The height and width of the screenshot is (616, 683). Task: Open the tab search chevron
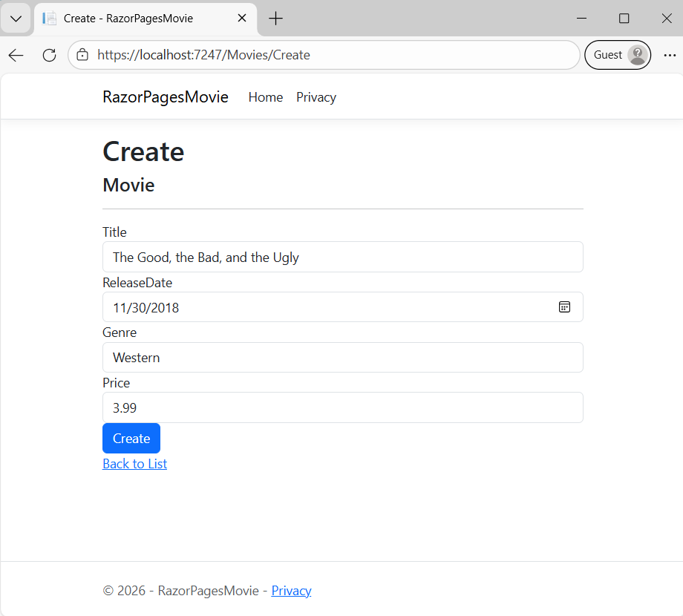tap(16, 18)
